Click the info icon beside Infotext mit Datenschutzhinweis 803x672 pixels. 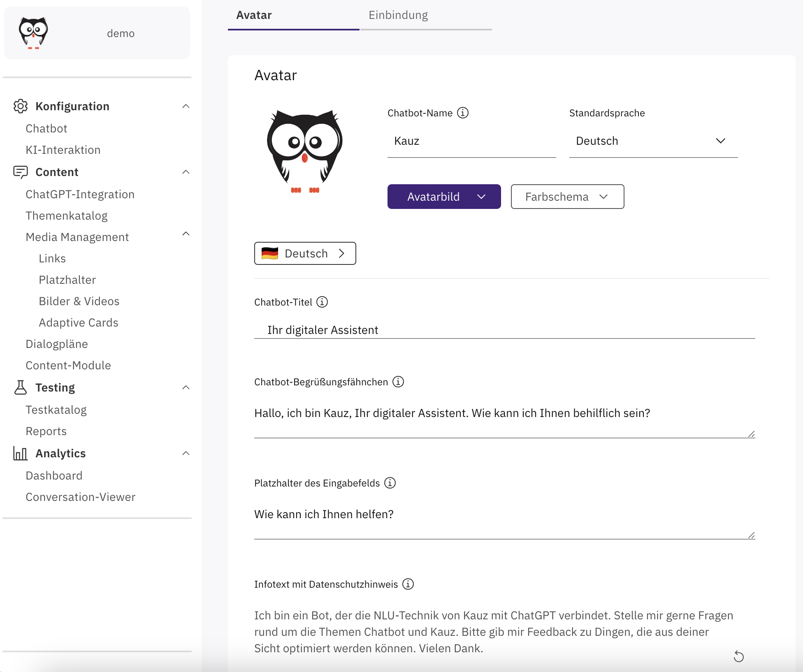(x=408, y=584)
